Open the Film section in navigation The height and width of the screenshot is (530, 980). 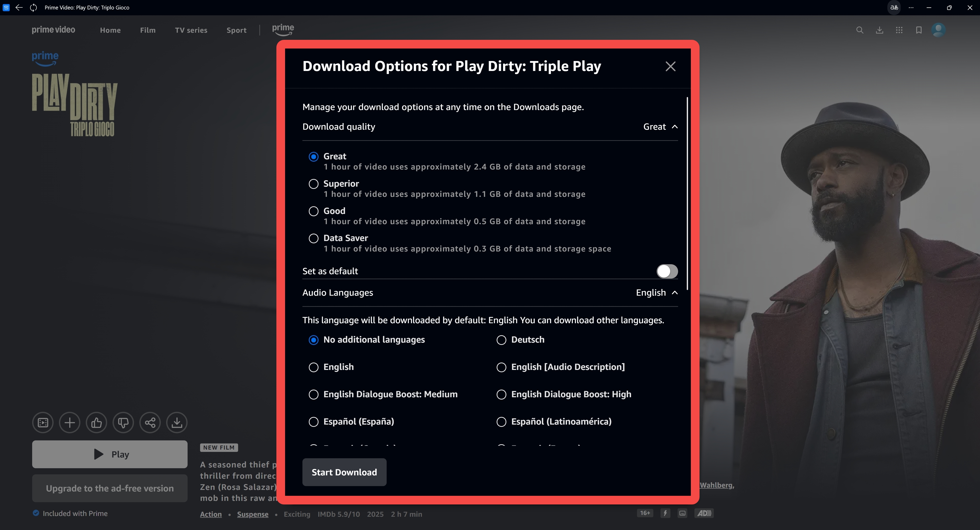coord(148,30)
